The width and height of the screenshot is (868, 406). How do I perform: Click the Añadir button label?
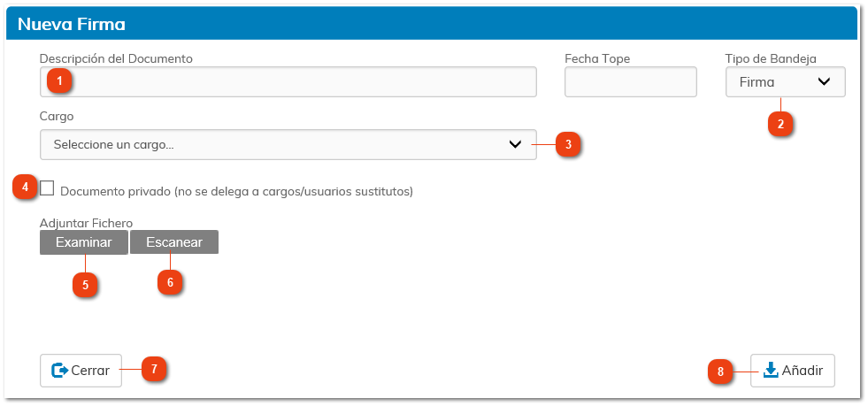(802, 371)
